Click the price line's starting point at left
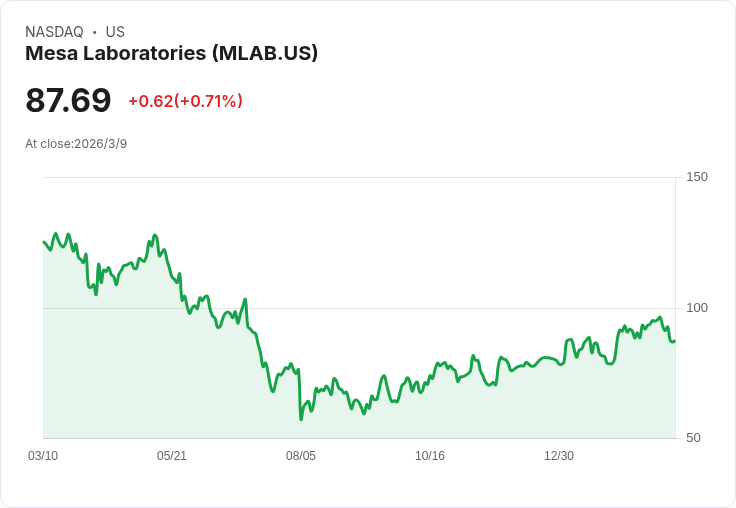Image resolution: width=736 pixels, height=508 pixels. point(44,242)
